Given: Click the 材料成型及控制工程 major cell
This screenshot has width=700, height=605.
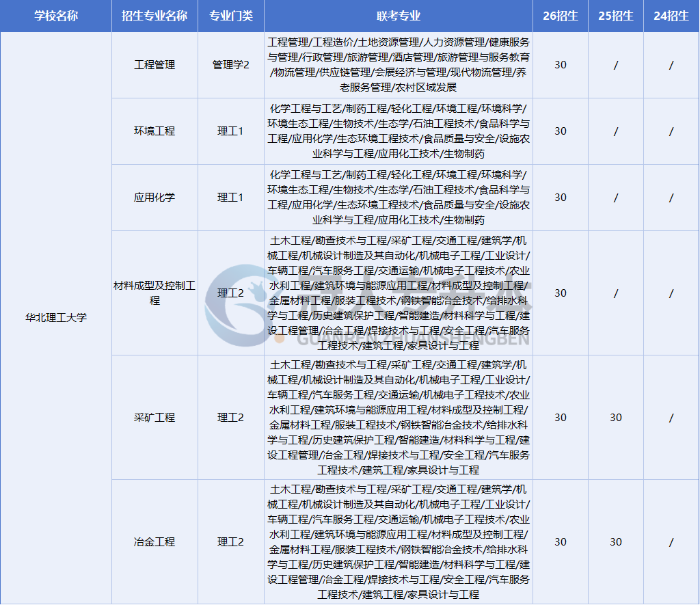Looking at the screenshot, I should (154, 293).
